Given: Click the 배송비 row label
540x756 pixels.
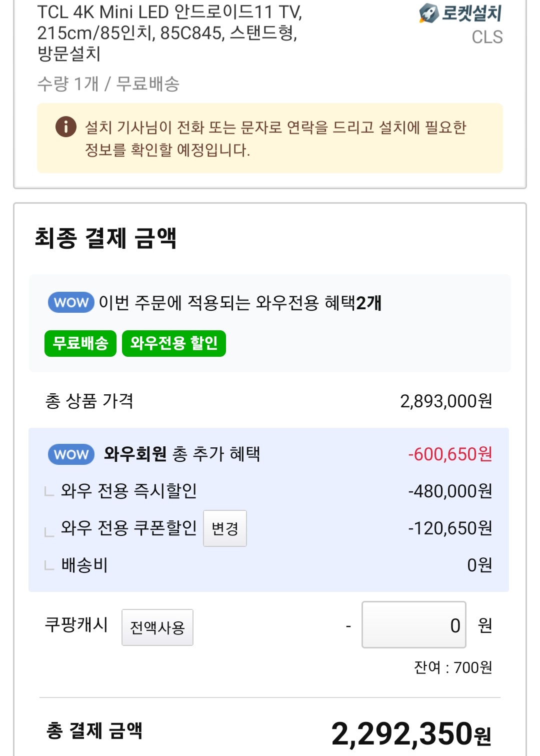Looking at the screenshot, I should pos(84,565).
